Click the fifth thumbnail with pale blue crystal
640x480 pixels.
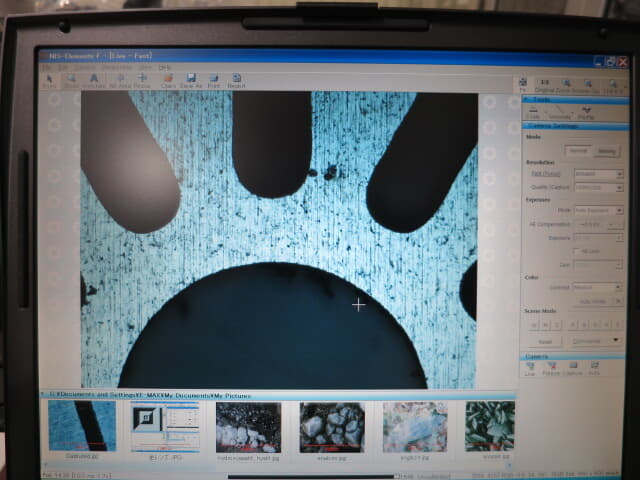tap(415, 427)
